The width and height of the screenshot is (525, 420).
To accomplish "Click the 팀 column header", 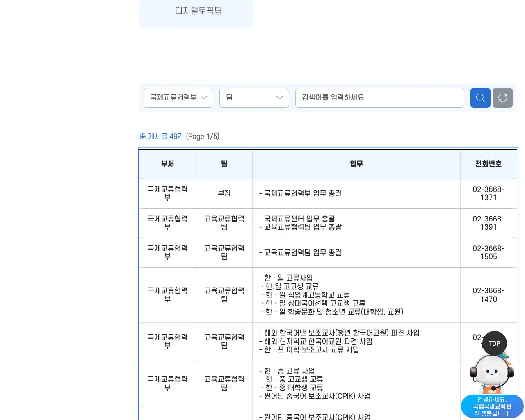I will (224, 164).
